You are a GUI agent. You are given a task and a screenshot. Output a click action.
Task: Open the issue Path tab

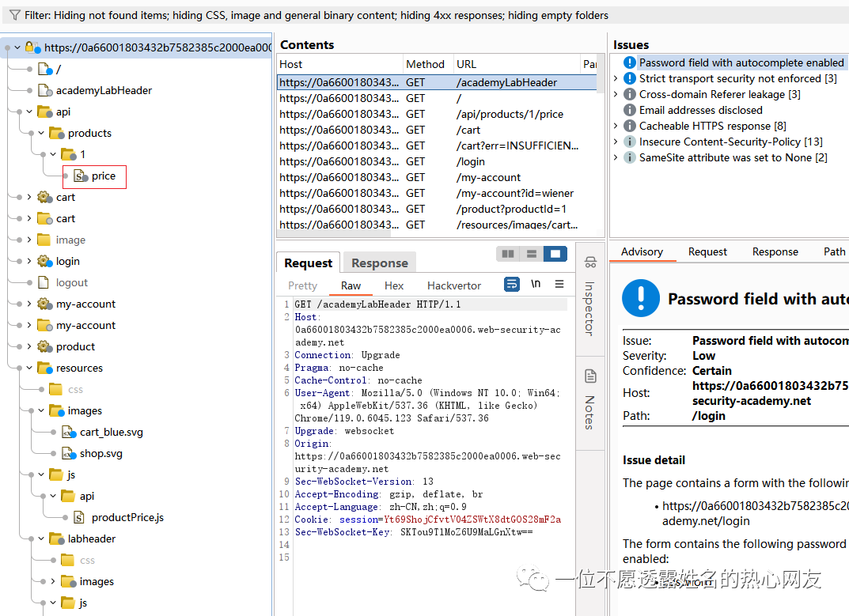click(x=835, y=251)
